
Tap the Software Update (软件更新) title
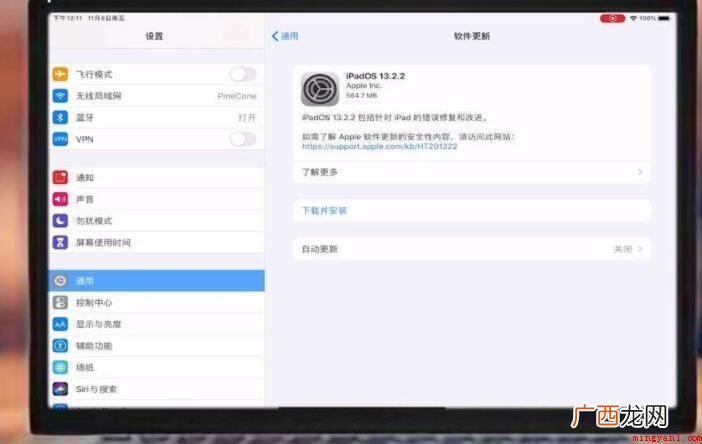point(472,36)
